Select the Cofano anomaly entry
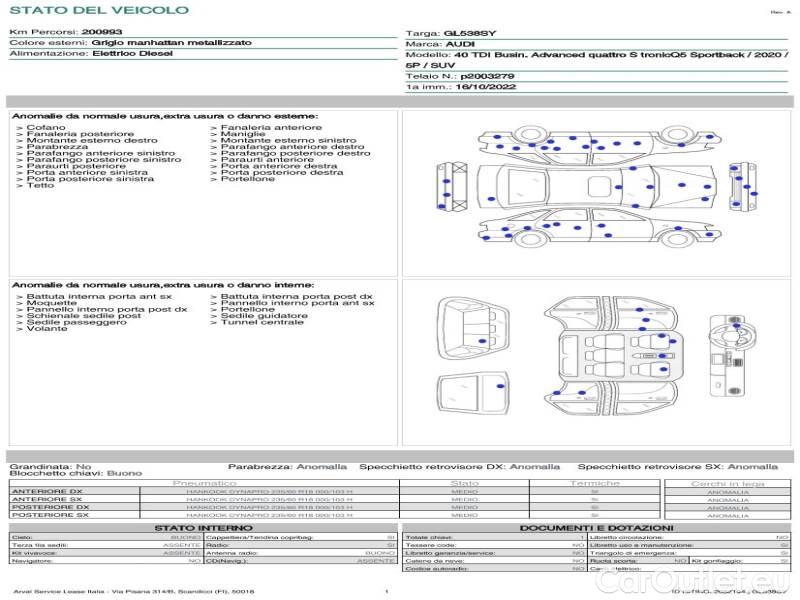The image size is (800, 600). coord(46,128)
